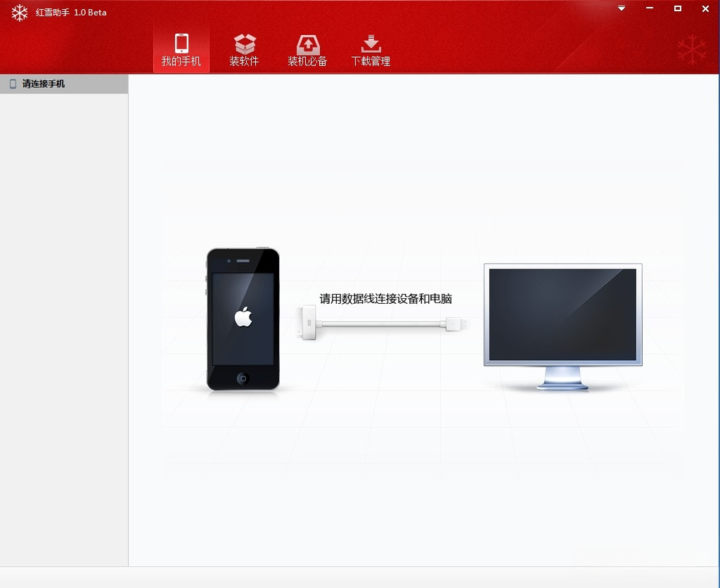Click the computer monitor illustration

pyautogui.click(x=563, y=327)
